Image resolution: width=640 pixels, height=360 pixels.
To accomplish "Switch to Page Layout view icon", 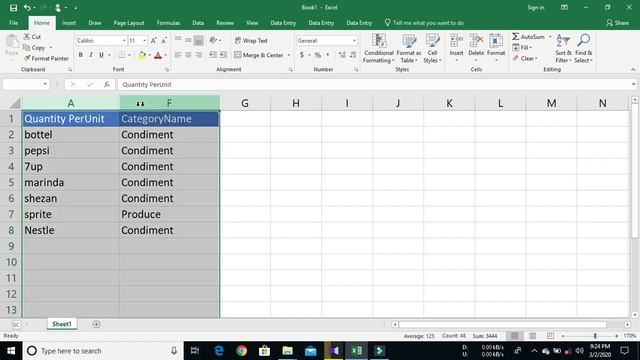I will point(532,336).
